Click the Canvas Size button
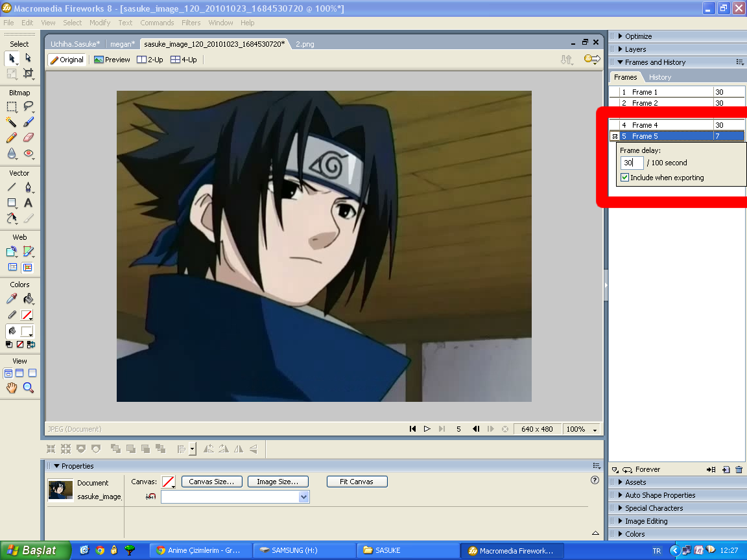The width and height of the screenshot is (747, 560). tap(211, 482)
